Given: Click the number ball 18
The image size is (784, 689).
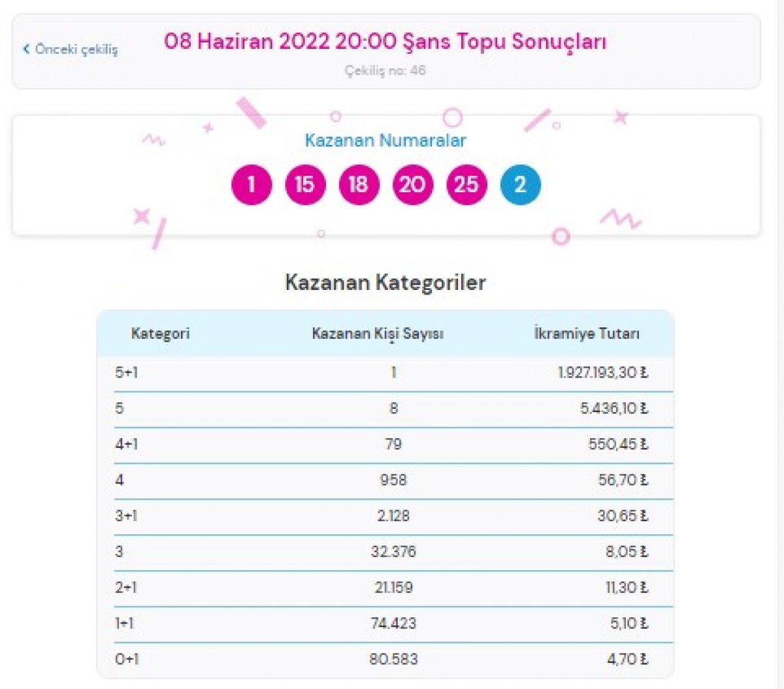Looking at the screenshot, I should tap(358, 184).
